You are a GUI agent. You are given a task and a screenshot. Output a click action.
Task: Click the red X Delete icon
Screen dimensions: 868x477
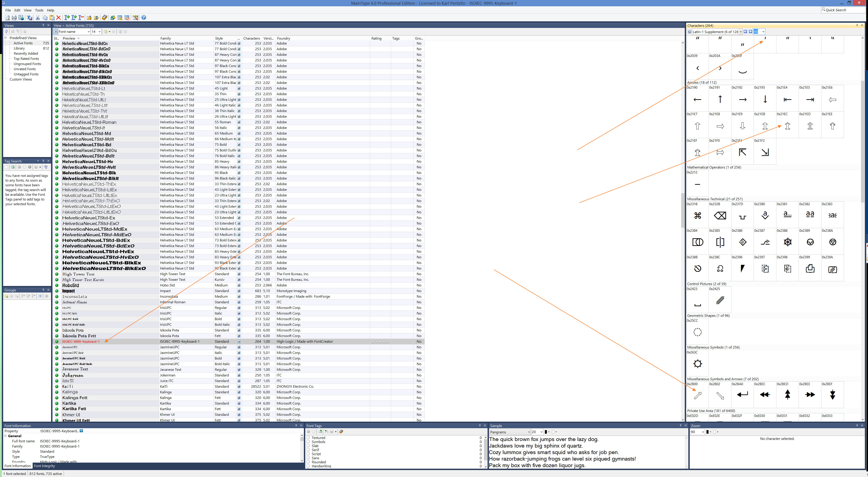click(x=59, y=18)
